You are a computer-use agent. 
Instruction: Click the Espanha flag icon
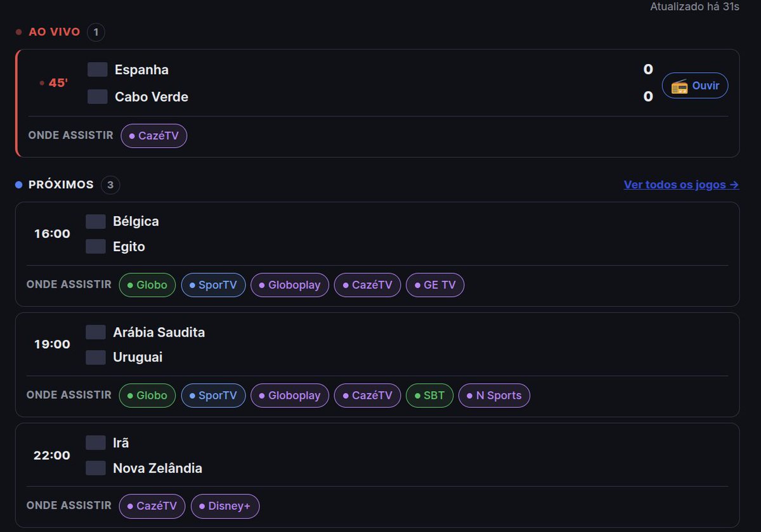click(98, 70)
